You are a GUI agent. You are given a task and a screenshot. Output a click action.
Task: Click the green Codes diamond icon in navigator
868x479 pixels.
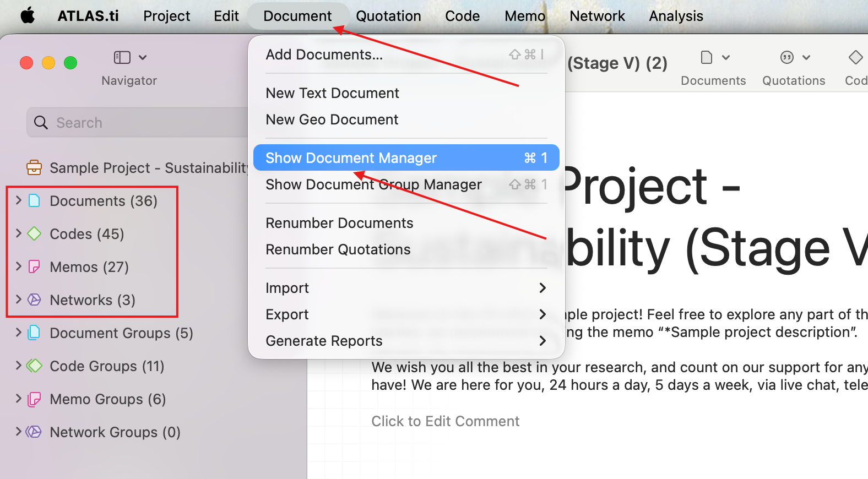[x=34, y=233]
